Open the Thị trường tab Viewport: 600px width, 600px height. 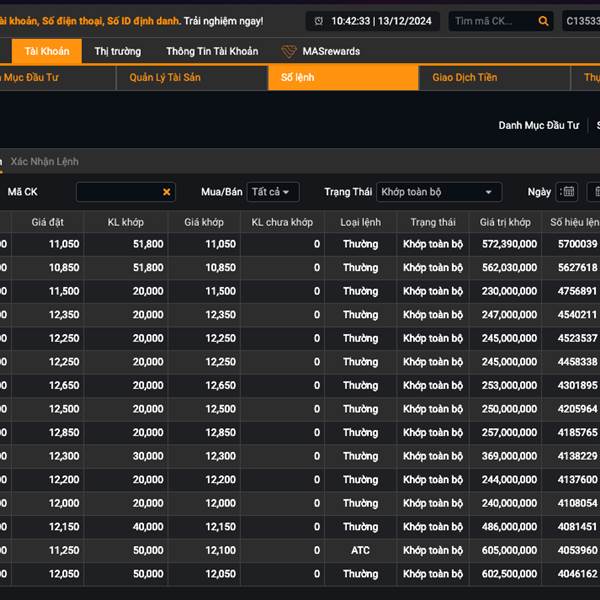(x=117, y=51)
